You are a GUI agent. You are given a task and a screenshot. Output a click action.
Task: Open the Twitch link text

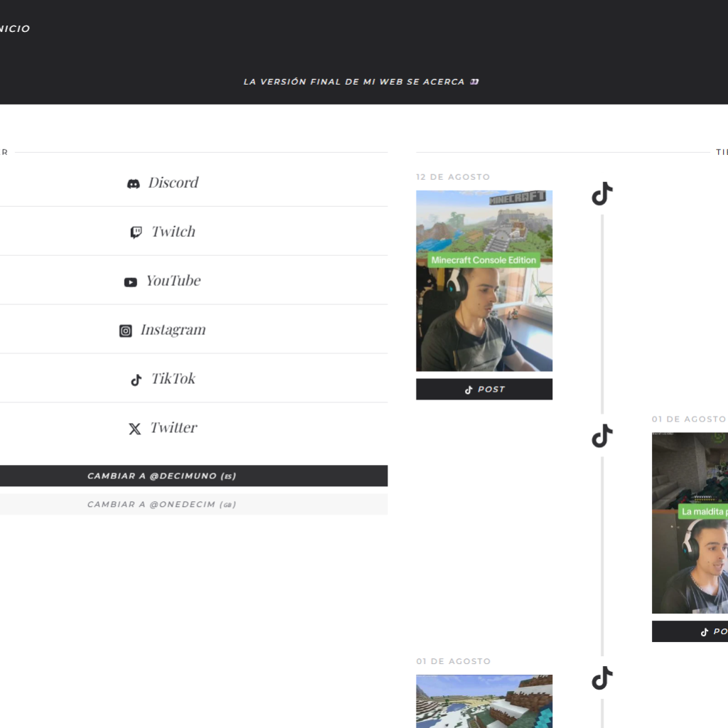pos(173,232)
